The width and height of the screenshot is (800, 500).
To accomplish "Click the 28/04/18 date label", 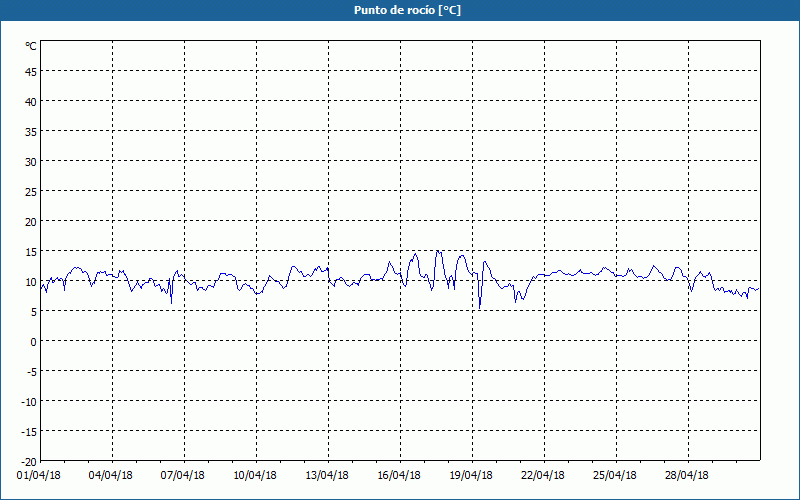I will click(687, 476).
